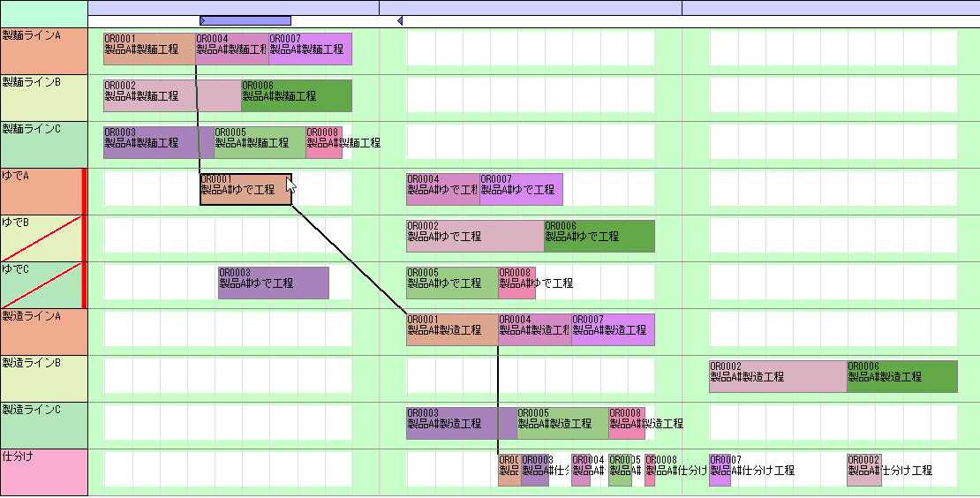Image resolution: width=980 pixels, height=498 pixels.
Task: Select OR0006 green bar on 製麺ラインB
Action: [x=296, y=96]
